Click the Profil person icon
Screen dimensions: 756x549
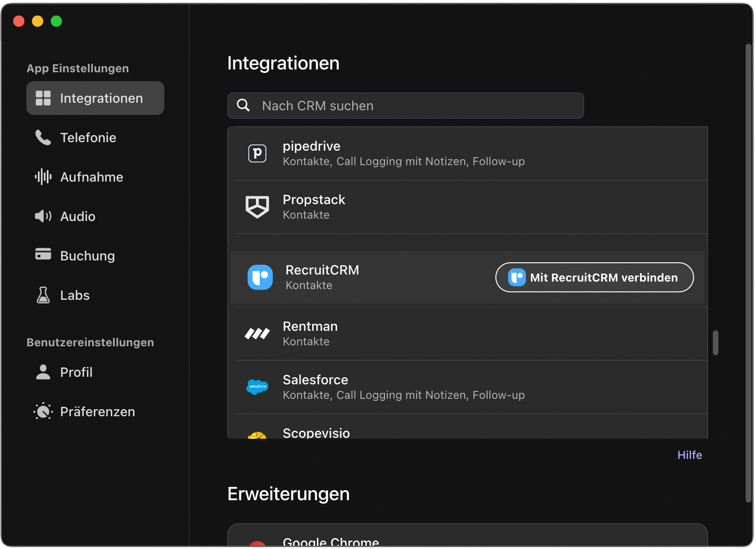(x=43, y=372)
